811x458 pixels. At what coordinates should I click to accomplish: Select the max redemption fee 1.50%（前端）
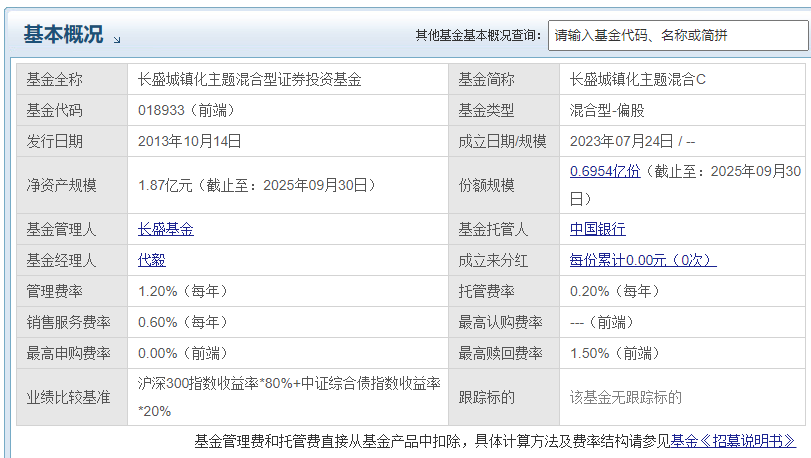[x=614, y=353]
